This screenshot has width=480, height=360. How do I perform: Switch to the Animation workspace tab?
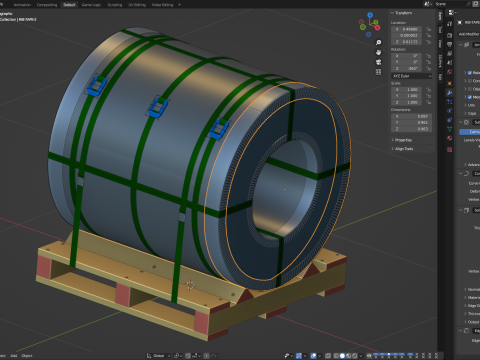click(x=22, y=5)
